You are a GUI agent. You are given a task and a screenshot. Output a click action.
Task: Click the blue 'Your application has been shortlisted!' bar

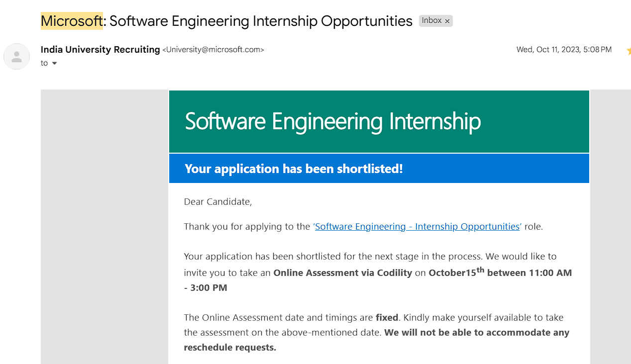tap(379, 169)
